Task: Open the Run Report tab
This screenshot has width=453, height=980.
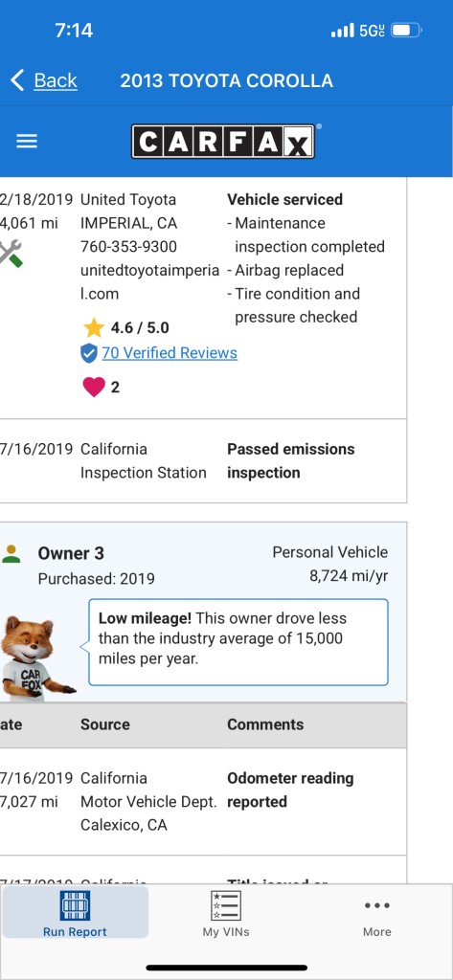Action: pyautogui.click(x=75, y=913)
